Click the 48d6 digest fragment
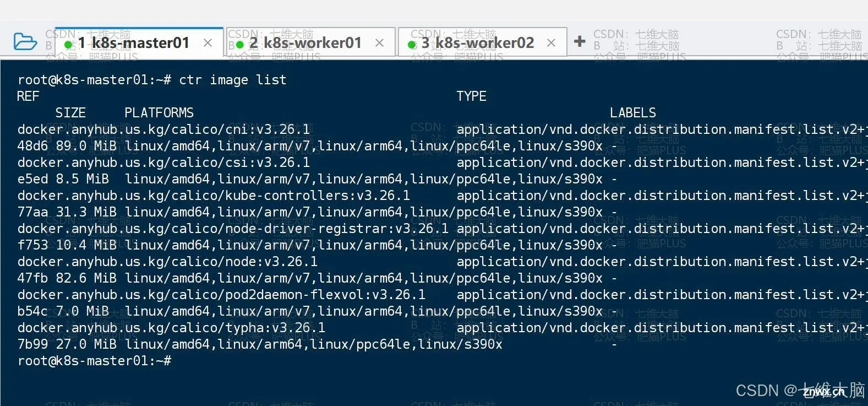 point(33,146)
